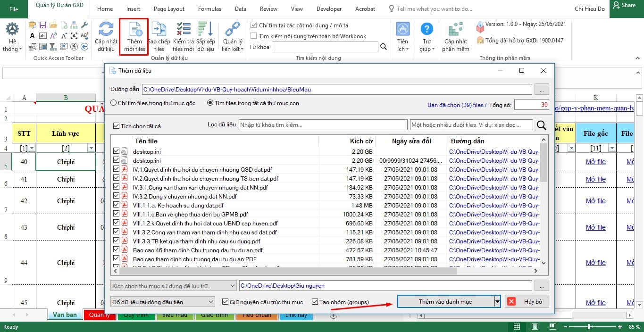Select 'Chỉ tìm files trong thư mục gốc' radio
The height and width of the screenshot is (332, 644).
pyautogui.click(x=114, y=103)
